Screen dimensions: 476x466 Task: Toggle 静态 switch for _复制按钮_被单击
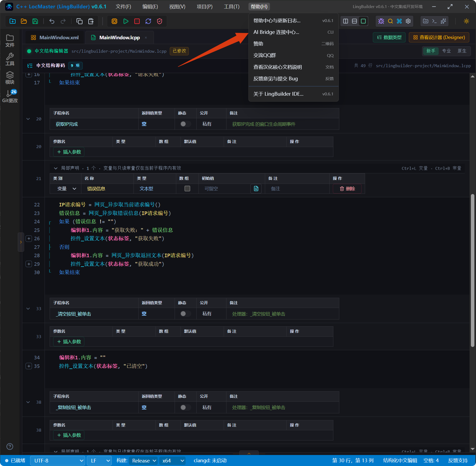pyautogui.click(x=185, y=407)
